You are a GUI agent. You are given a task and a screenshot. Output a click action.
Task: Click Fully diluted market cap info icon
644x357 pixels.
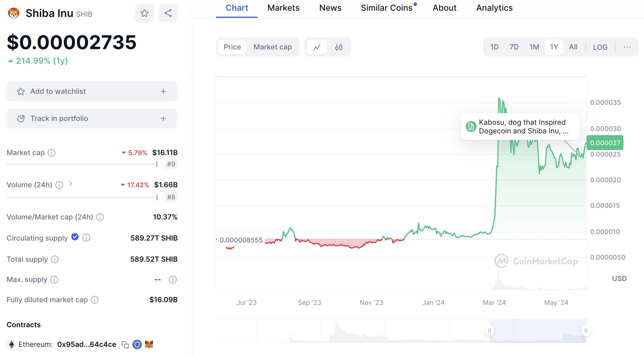click(x=95, y=300)
